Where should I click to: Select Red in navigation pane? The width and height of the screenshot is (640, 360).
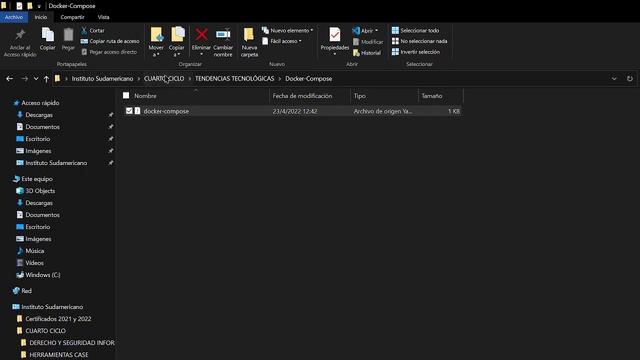(27, 291)
